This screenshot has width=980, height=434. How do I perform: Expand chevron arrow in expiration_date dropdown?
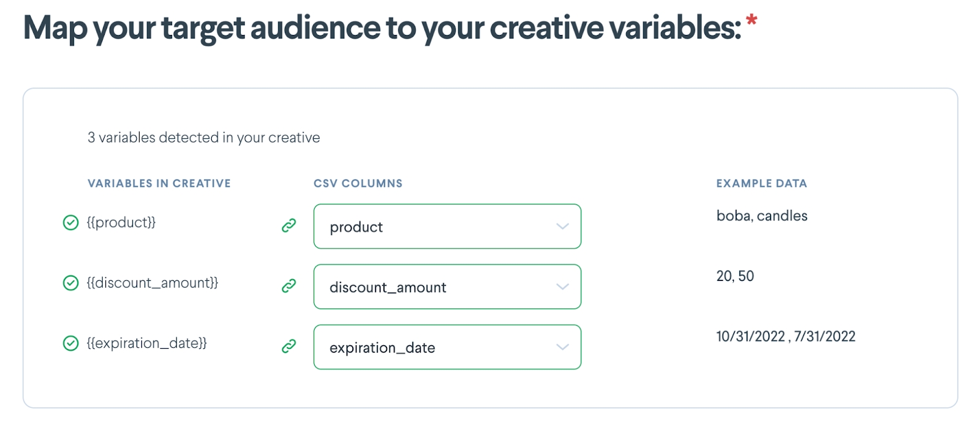pyautogui.click(x=562, y=347)
